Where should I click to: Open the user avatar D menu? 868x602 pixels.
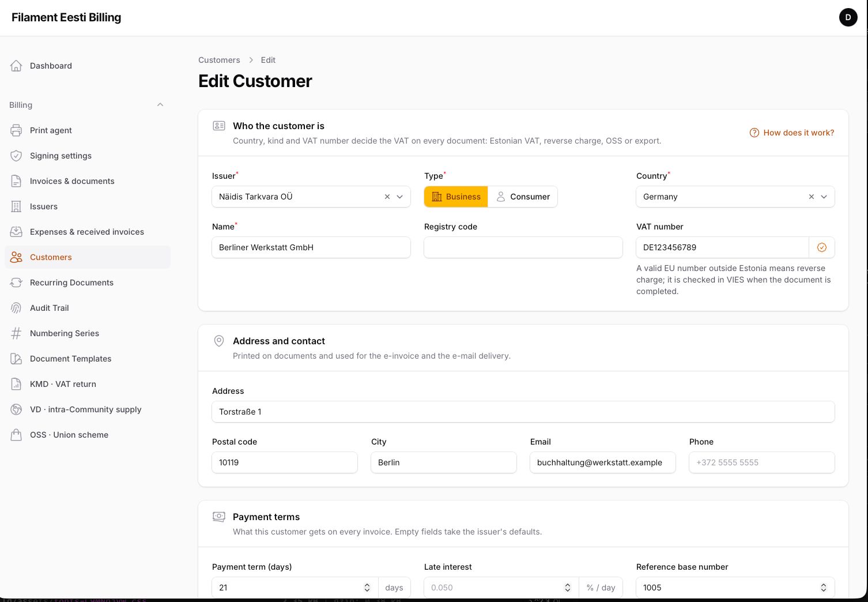[x=848, y=17]
